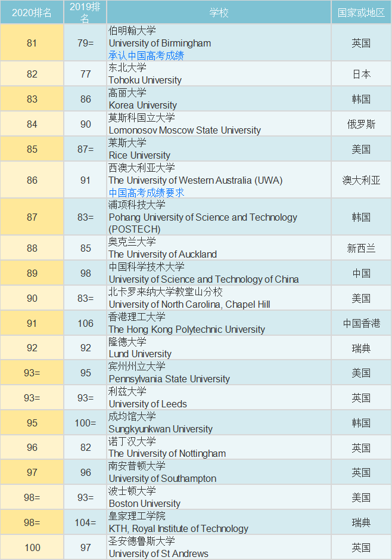The height and width of the screenshot is (560, 392).
Task: Select the 2020 rank cell 81
Action: (x=32, y=43)
